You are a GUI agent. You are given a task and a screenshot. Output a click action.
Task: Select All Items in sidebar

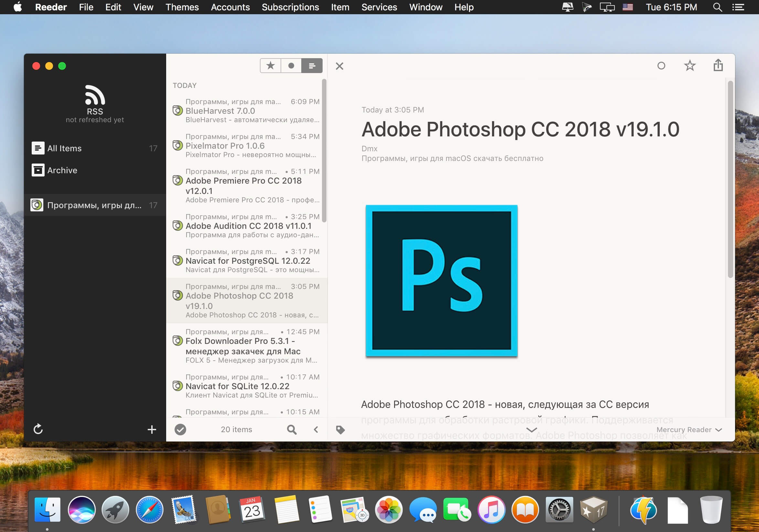[x=95, y=148]
